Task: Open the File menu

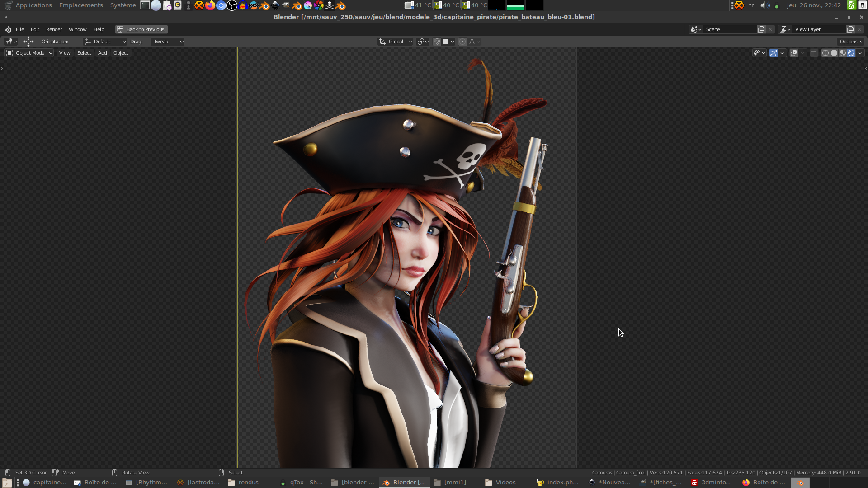Action: coord(20,29)
